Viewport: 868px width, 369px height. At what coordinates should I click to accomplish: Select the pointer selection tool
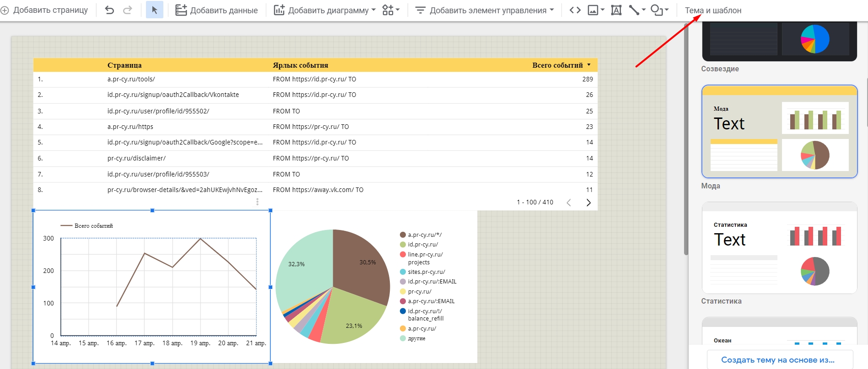pyautogui.click(x=155, y=10)
